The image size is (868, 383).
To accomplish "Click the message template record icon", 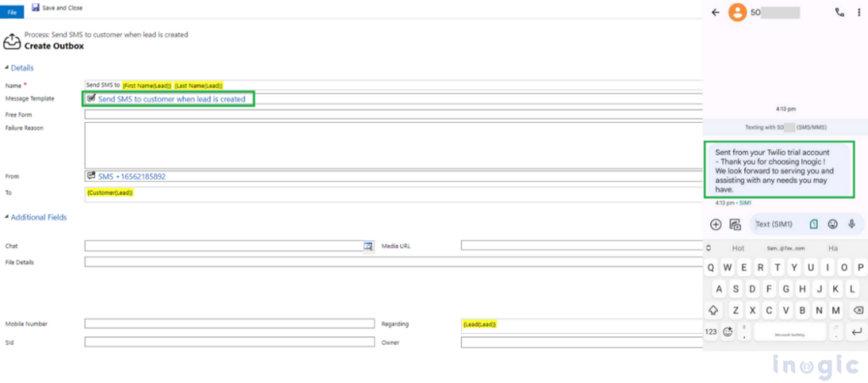I will pyautogui.click(x=92, y=98).
